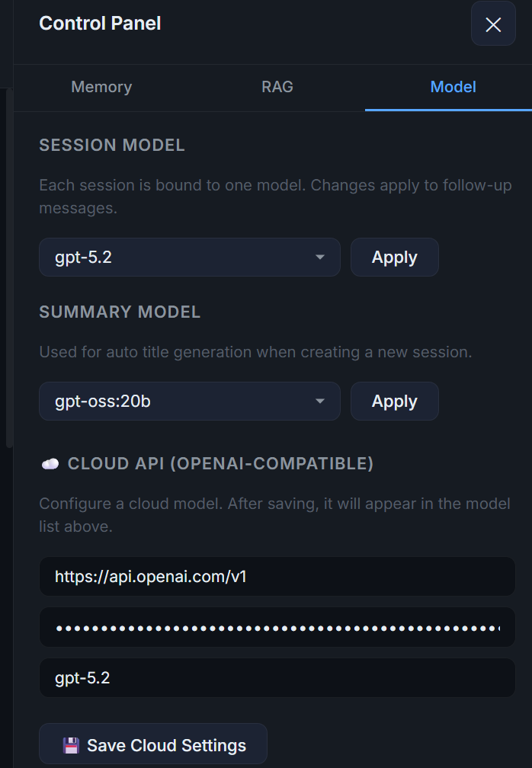Click the arrow on the session model combo box
The height and width of the screenshot is (768, 532).
pos(320,258)
